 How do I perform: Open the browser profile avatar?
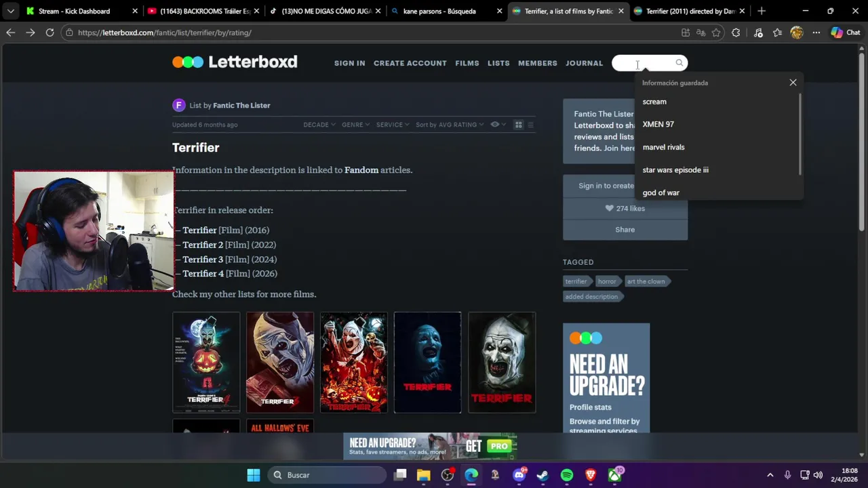[797, 33]
